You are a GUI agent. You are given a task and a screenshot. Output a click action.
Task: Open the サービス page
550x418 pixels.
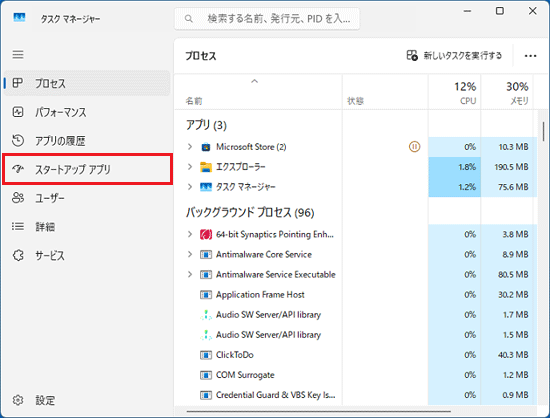pyautogui.click(x=87, y=255)
